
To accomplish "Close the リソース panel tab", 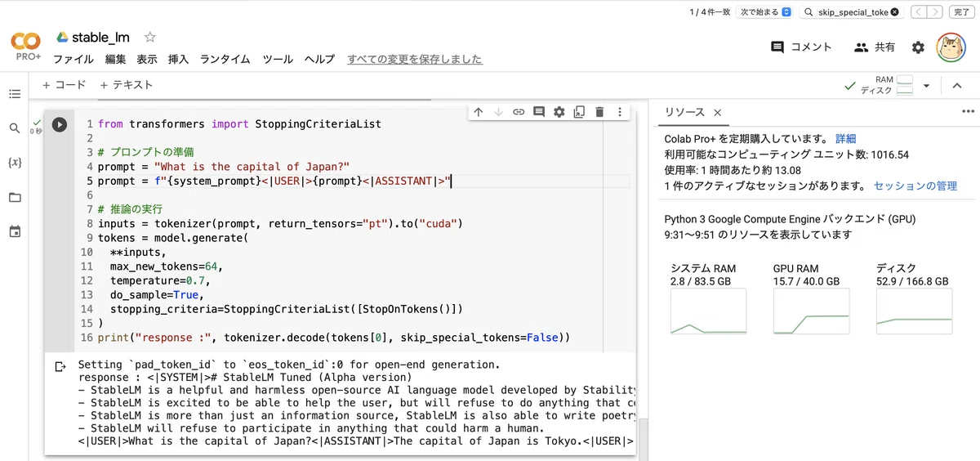I will (717, 113).
